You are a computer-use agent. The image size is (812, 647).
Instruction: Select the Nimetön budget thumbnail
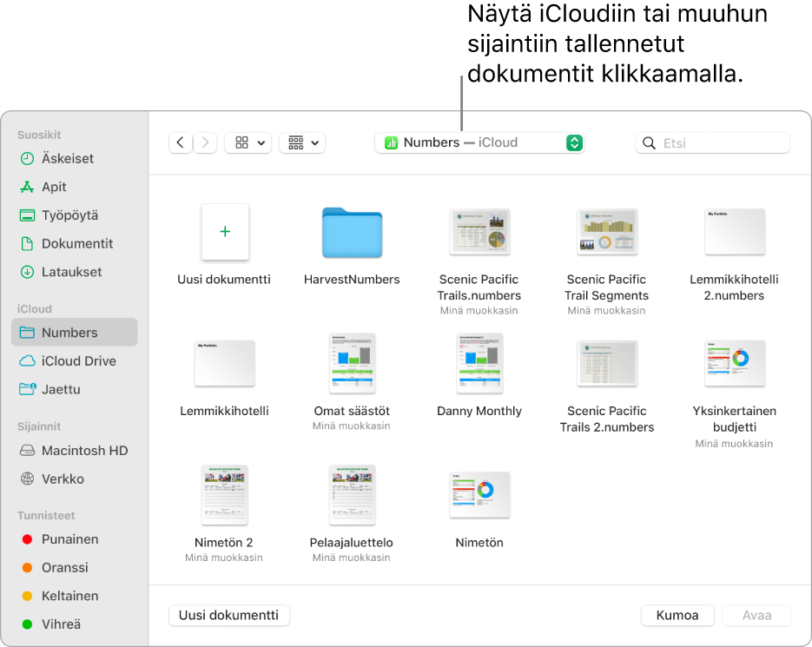coord(479,495)
